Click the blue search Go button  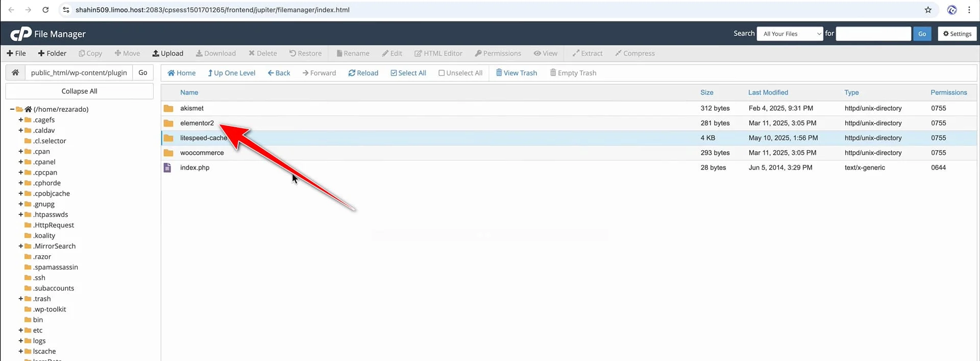(x=922, y=34)
